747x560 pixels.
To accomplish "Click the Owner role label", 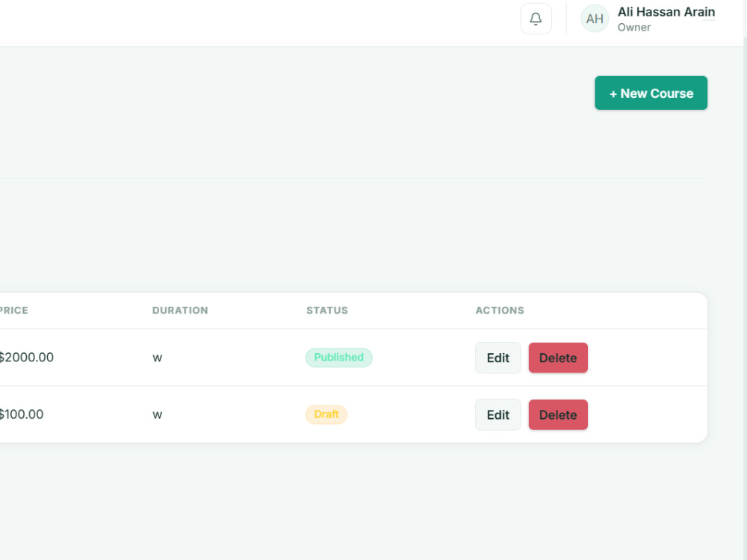I will [x=634, y=27].
